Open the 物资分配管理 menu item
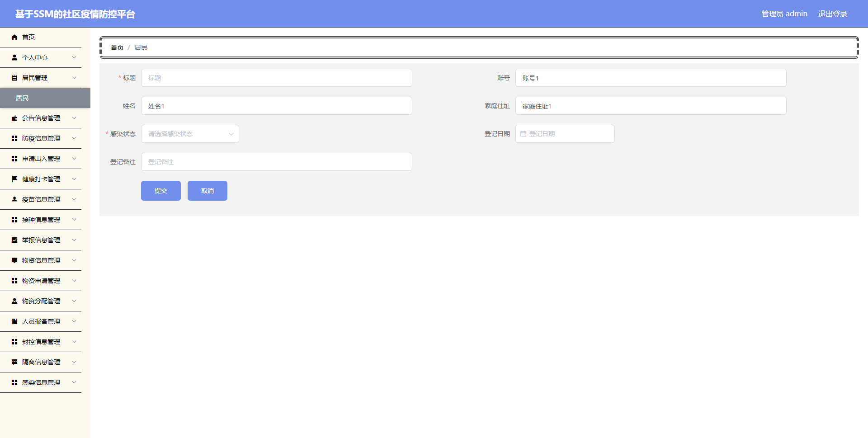 coord(41,301)
